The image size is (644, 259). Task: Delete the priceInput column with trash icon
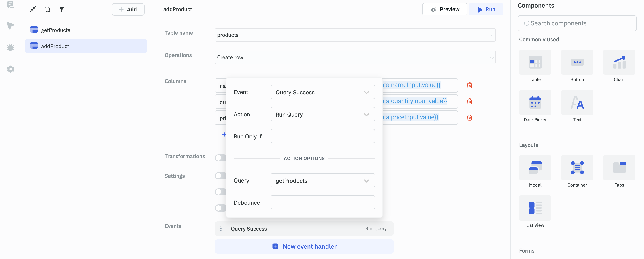pyautogui.click(x=469, y=117)
